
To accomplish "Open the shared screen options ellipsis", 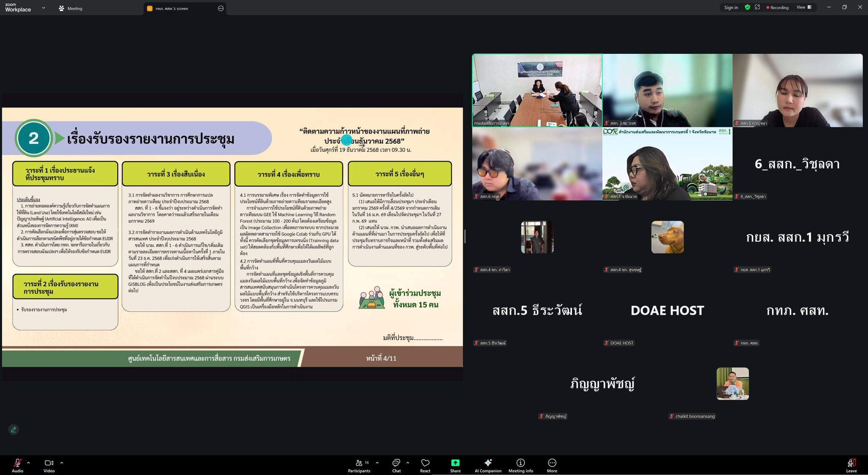I will [221, 8].
